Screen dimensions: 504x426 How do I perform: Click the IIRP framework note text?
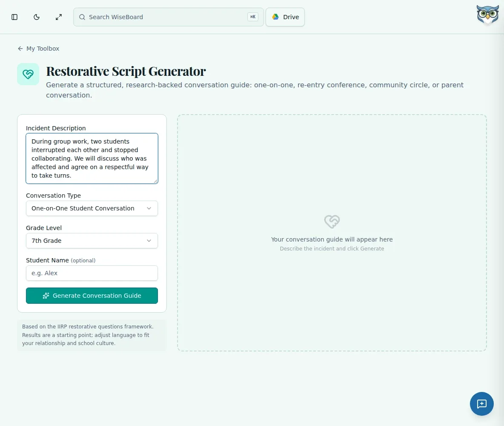point(88,335)
